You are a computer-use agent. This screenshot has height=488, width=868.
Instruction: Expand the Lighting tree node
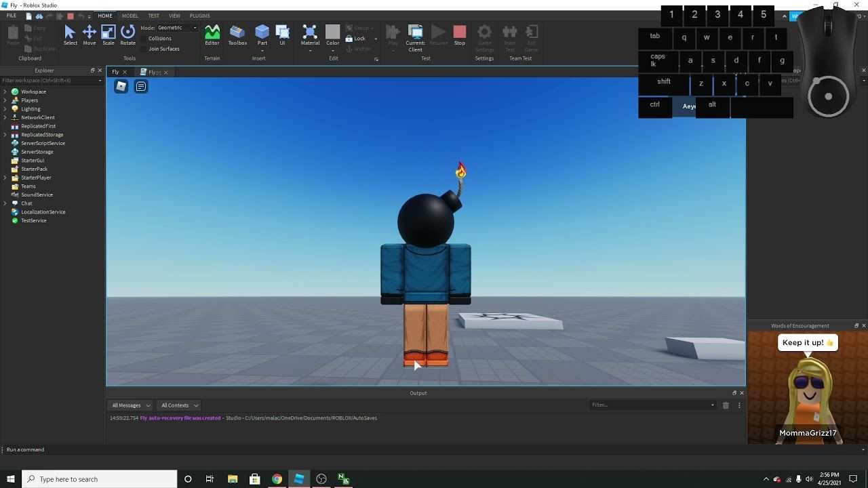click(x=5, y=108)
